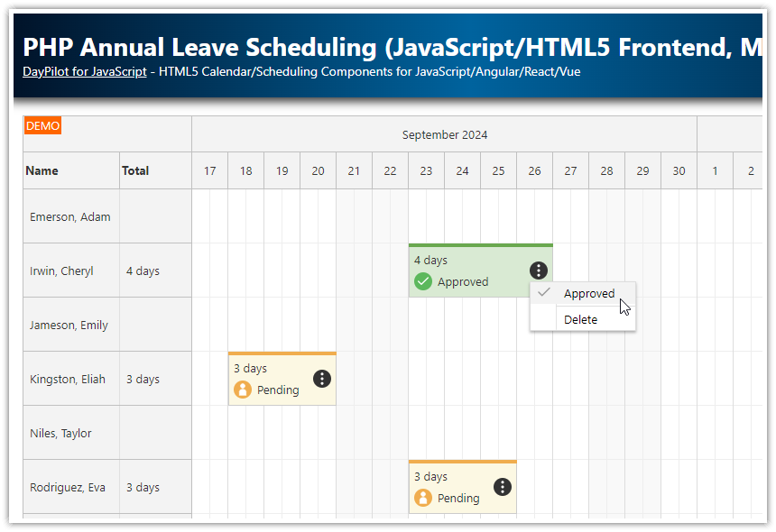This screenshot has height=532, width=776.
Task: Select Irwin's green leave event bar
Action: (x=469, y=260)
